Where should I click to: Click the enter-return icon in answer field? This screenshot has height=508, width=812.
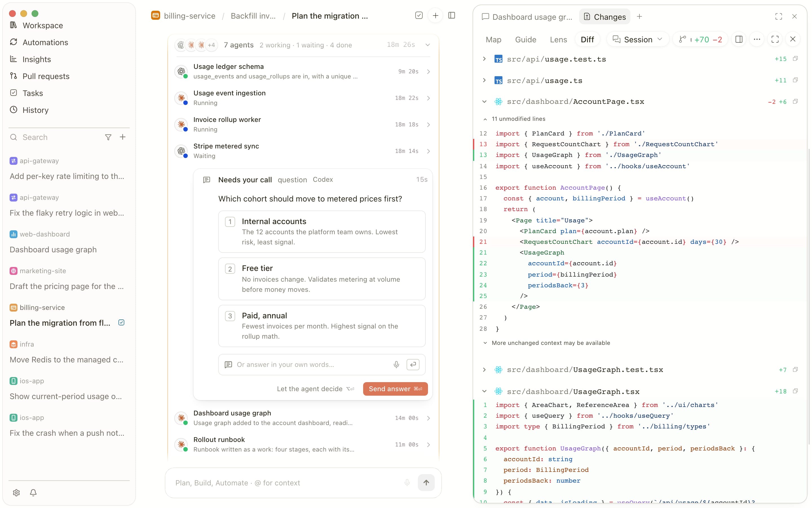point(413,365)
